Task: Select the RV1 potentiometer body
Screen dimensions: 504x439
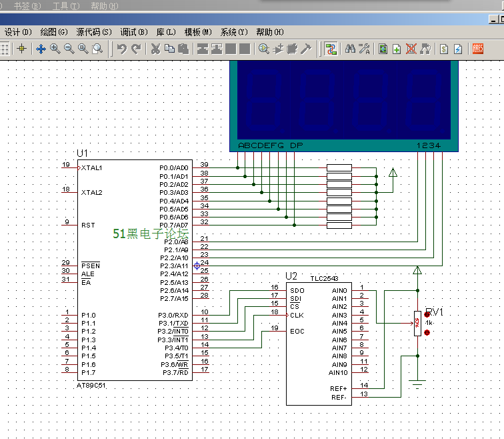Action: pos(417,323)
